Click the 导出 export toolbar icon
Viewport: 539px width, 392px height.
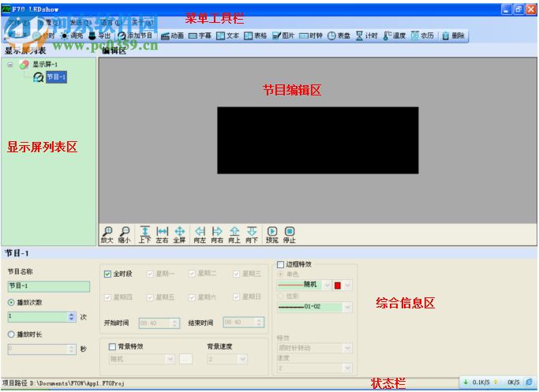[99, 35]
